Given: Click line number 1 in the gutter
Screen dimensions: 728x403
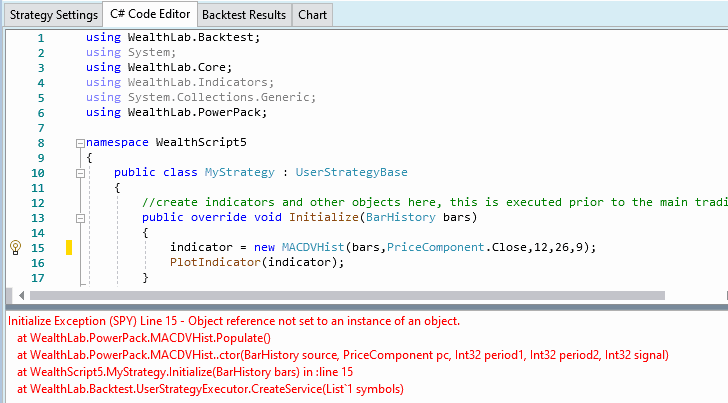Looking at the screenshot, I should [x=41, y=38].
